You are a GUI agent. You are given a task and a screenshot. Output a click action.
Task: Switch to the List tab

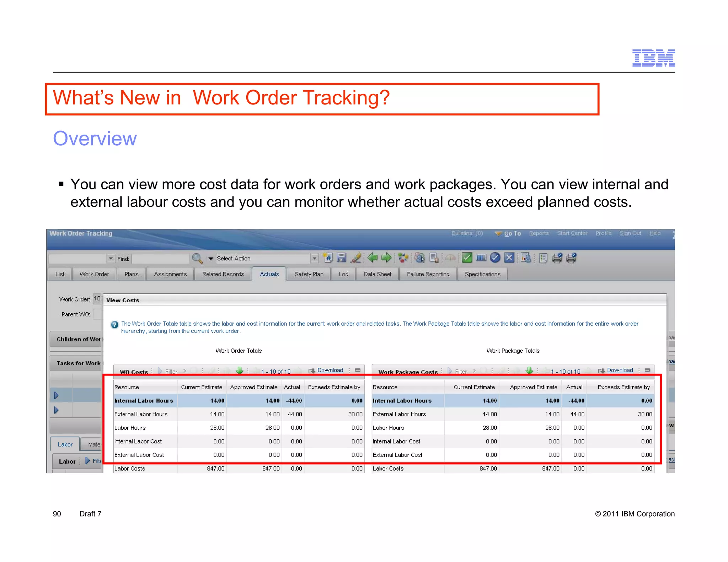(x=60, y=274)
